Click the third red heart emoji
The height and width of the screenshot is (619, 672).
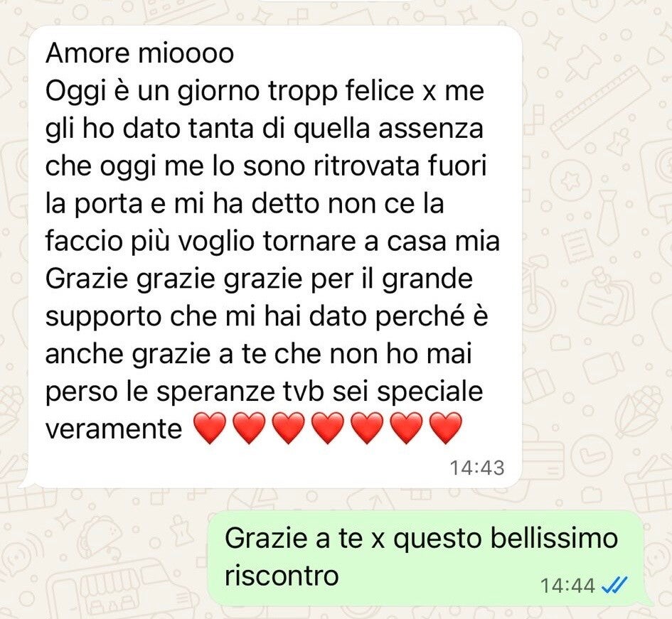tap(289, 428)
